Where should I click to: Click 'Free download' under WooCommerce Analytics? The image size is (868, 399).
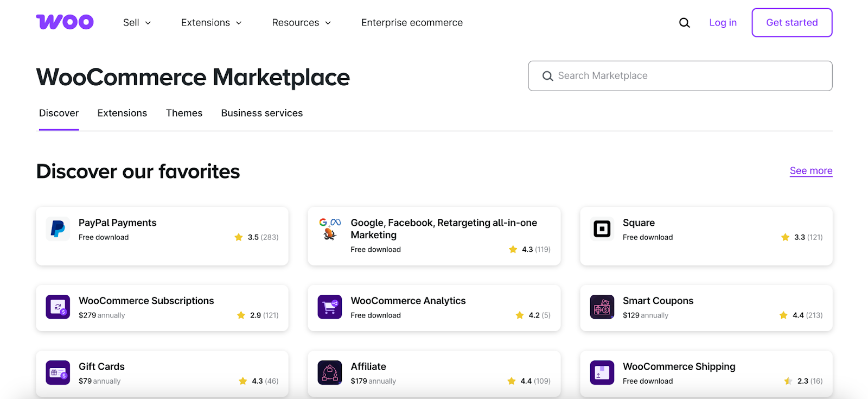click(376, 315)
